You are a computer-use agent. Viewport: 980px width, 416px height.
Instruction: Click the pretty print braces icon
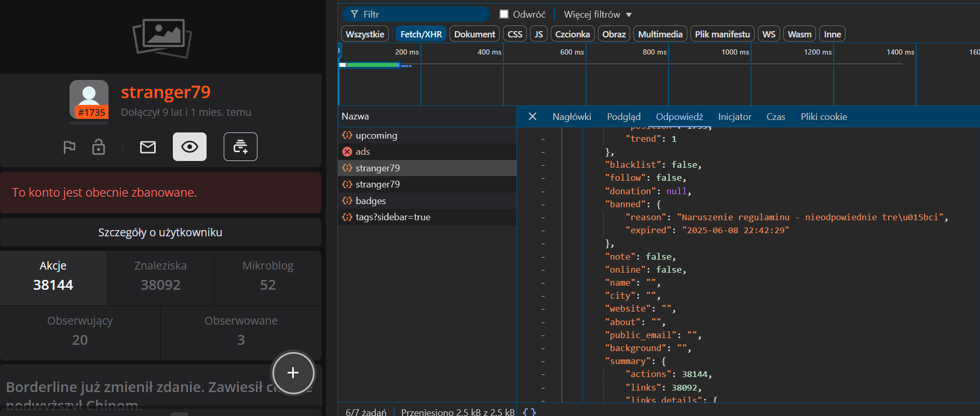click(529, 412)
